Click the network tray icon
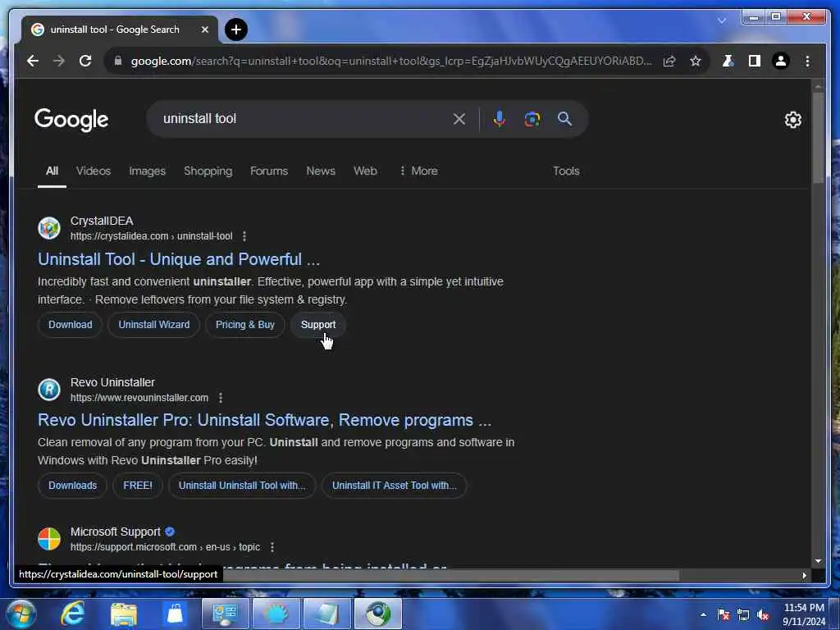 tap(743, 614)
